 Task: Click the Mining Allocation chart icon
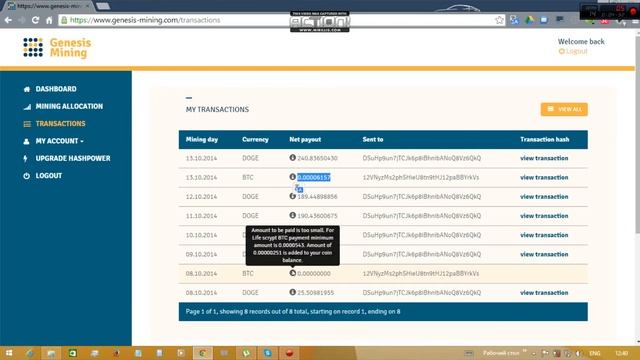tap(27, 107)
